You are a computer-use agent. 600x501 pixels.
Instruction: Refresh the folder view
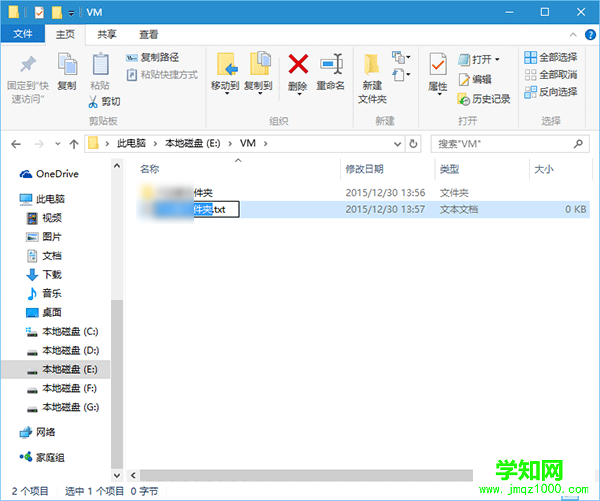point(413,144)
